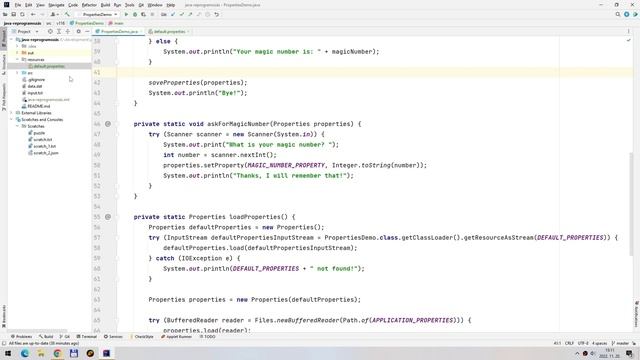Open the Project view selector dropdown

click(25, 31)
